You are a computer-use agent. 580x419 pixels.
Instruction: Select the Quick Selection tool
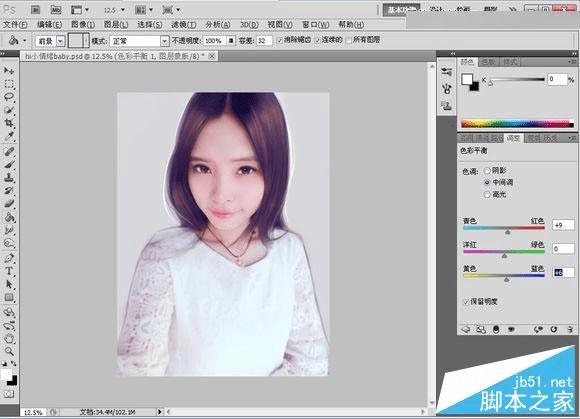coord(9,110)
